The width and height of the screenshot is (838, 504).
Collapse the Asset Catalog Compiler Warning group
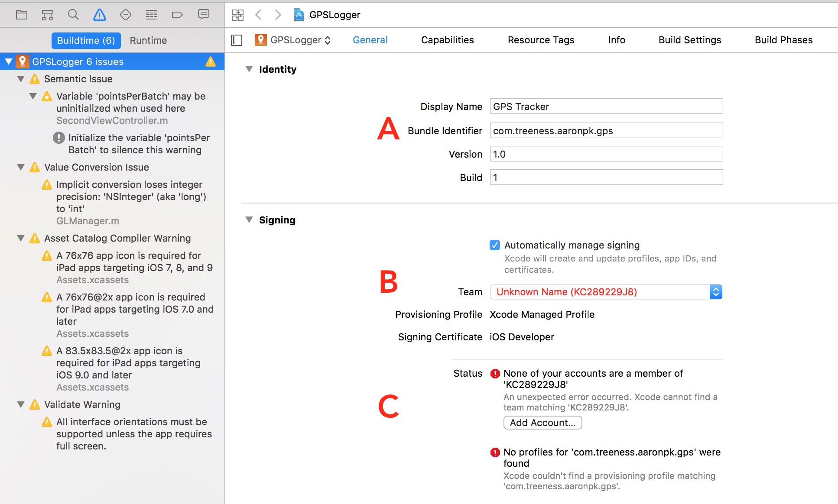[20, 238]
